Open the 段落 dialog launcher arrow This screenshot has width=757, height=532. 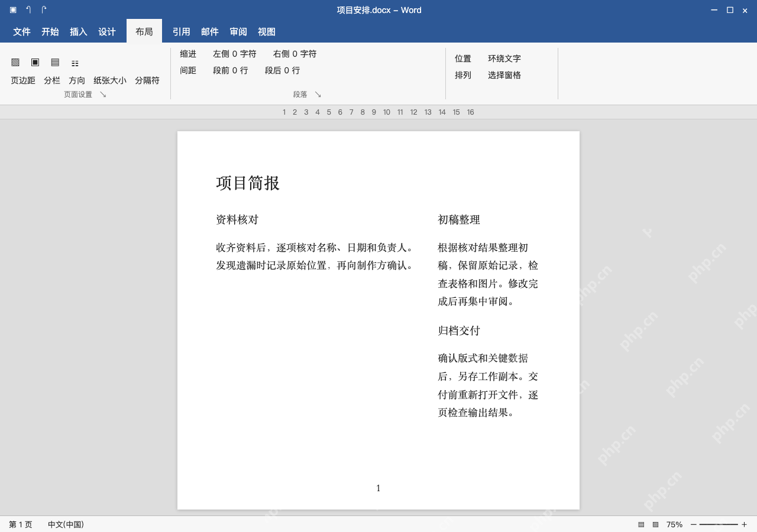pyautogui.click(x=318, y=94)
